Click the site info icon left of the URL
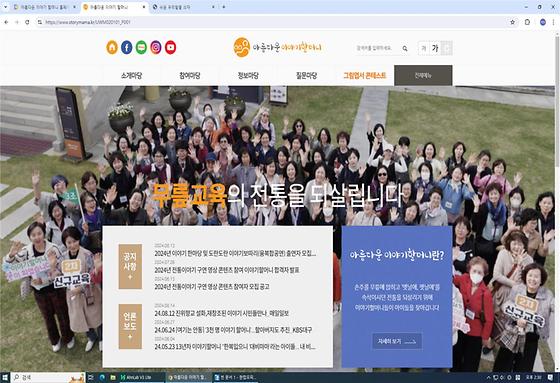This screenshot has height=383, width=560. tap(40, 22)
